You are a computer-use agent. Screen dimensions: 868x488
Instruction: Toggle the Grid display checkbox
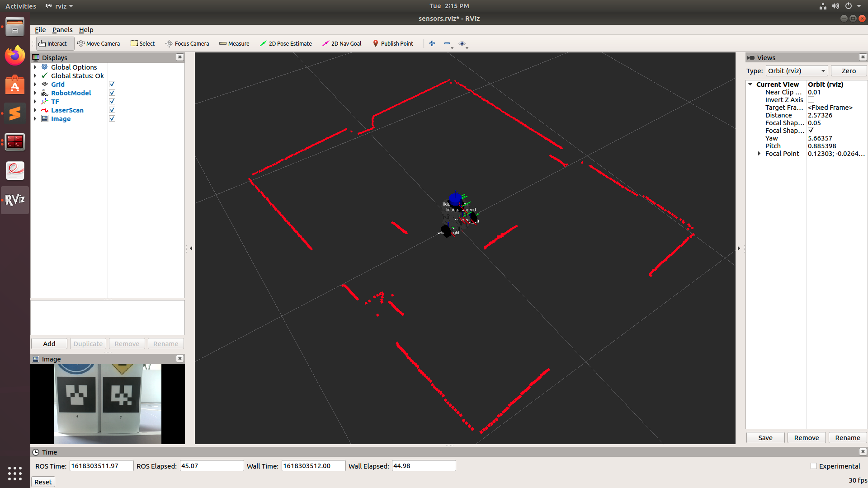[112, 84]
